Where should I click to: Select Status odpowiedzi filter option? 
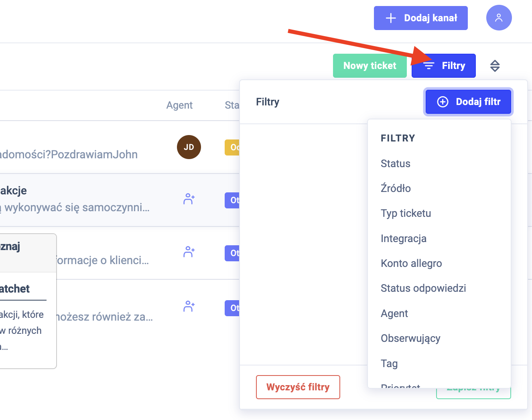click(x=423, y=288)
